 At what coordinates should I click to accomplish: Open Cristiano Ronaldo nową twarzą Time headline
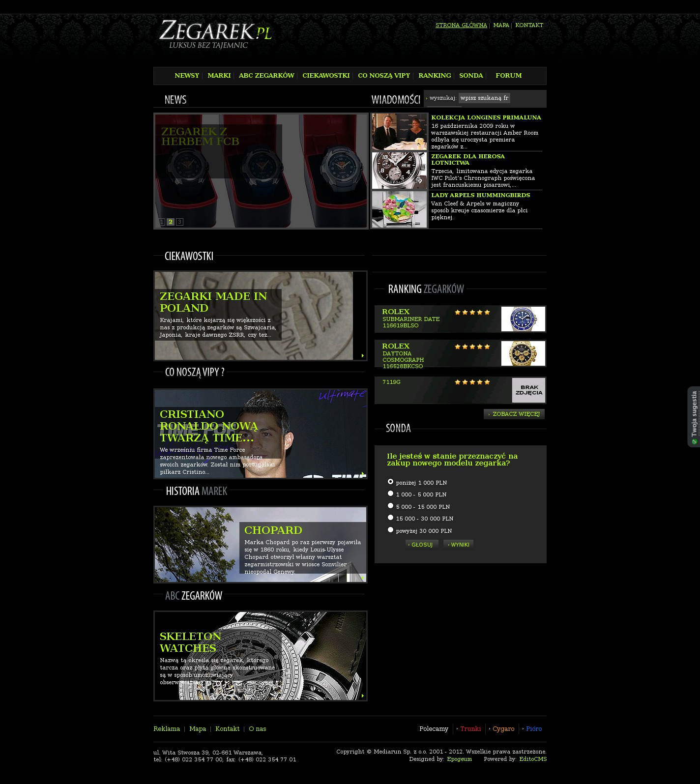pos(209,426)
